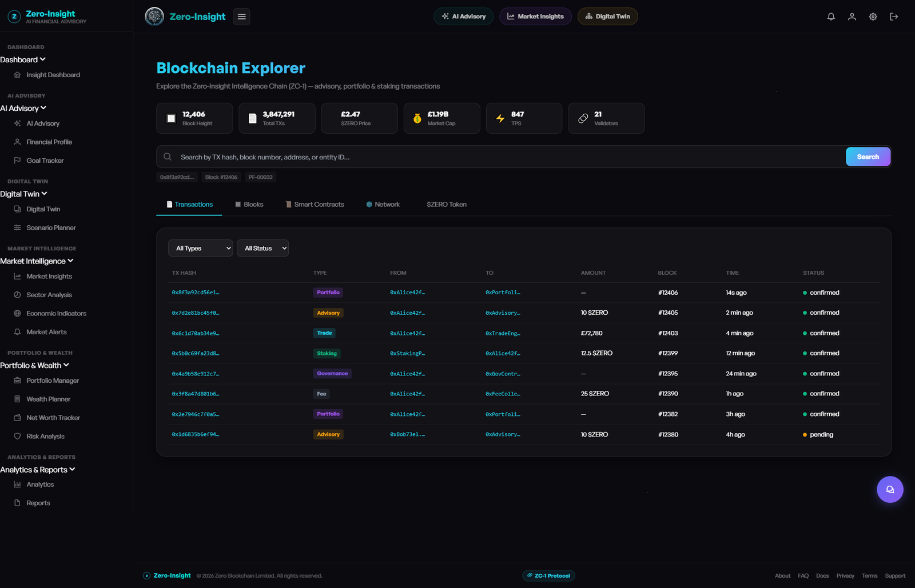Click the Validators link icon
Image resolution: width=915 pixels, height=588 pixels.
pyautogui.click(x=583, y=118)
